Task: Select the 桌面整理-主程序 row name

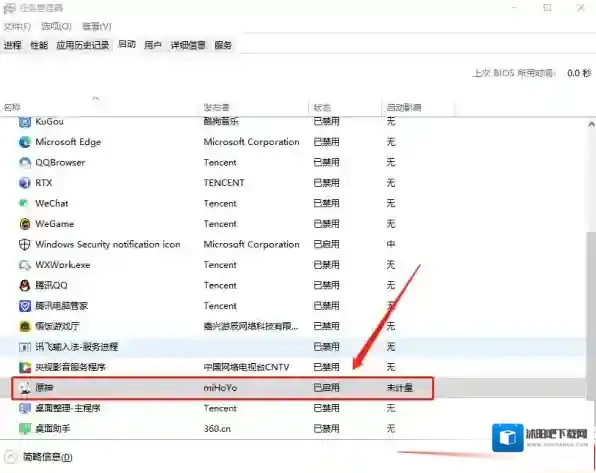Action: 68,408
